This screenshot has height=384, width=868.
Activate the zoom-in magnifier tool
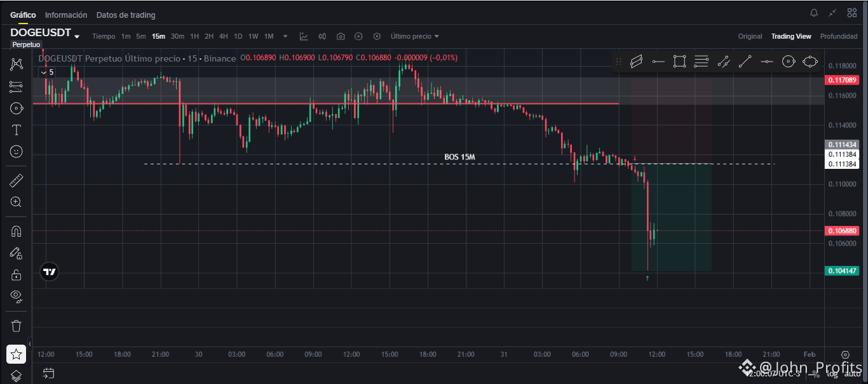click(17, 202)
